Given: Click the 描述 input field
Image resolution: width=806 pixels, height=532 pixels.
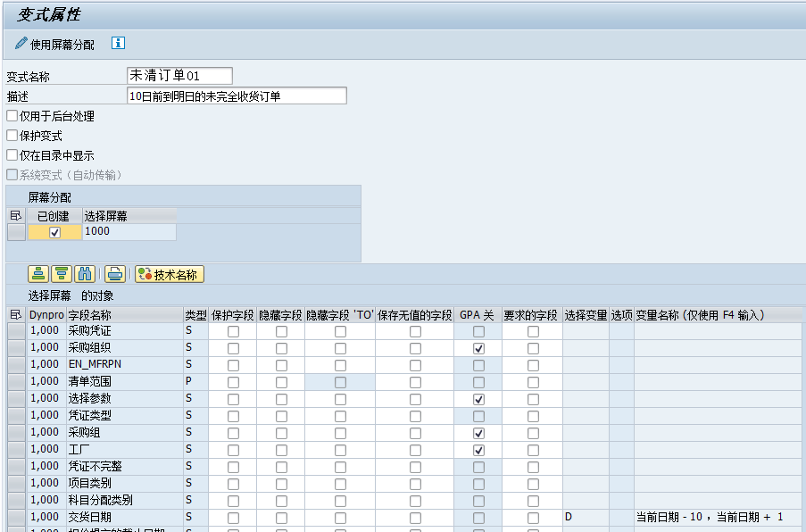Looking at the screenshot, I should pyautogui.click(x=237, y=96).
